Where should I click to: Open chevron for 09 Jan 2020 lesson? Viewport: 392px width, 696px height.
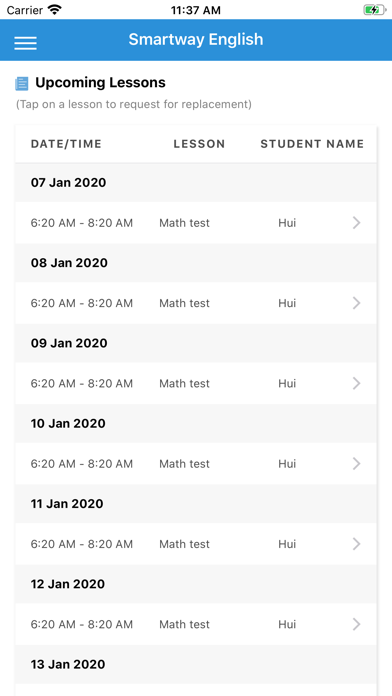[x=356, y=384]
